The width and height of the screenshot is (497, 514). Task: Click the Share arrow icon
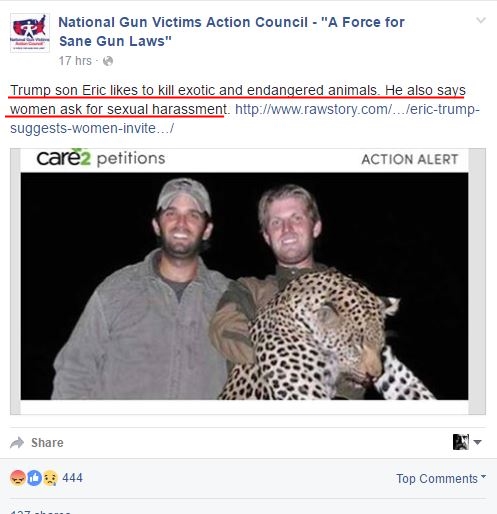[x=17, y=443]
